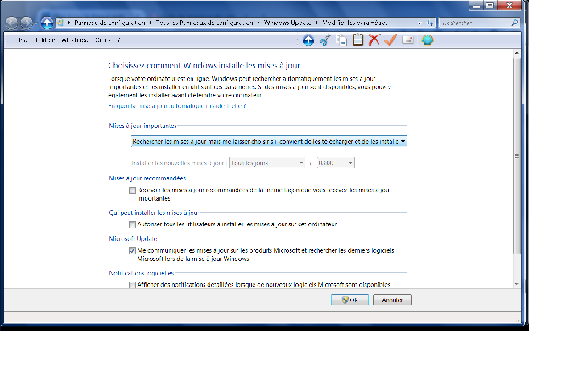Check Autoriser tous les utilisateurs option
The height and width of the screenshot is (368, 588).
pyautogui.click(x=132, y=224)
